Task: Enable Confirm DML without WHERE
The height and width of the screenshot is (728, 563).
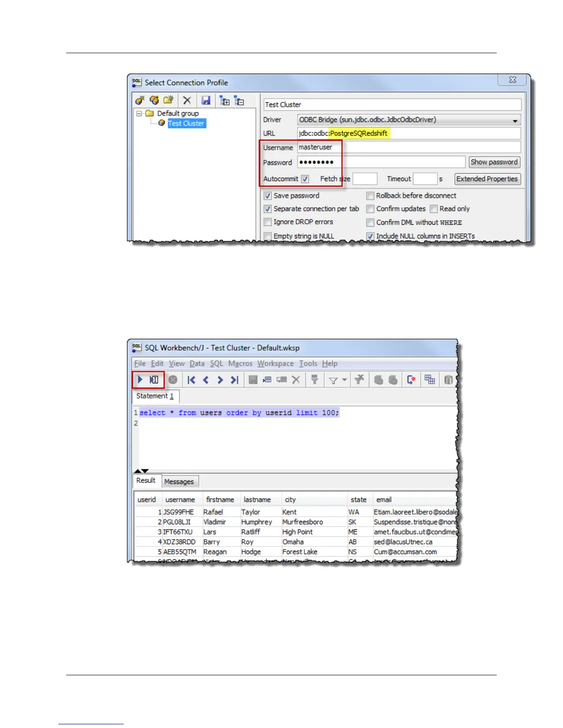Action: [x=370, y=222]
